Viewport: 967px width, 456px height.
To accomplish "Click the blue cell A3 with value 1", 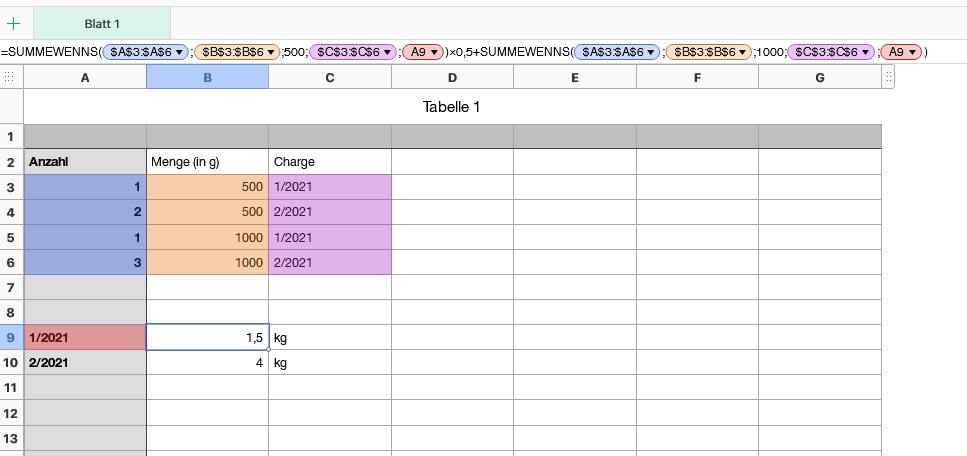I will click(x=85, y=187).
